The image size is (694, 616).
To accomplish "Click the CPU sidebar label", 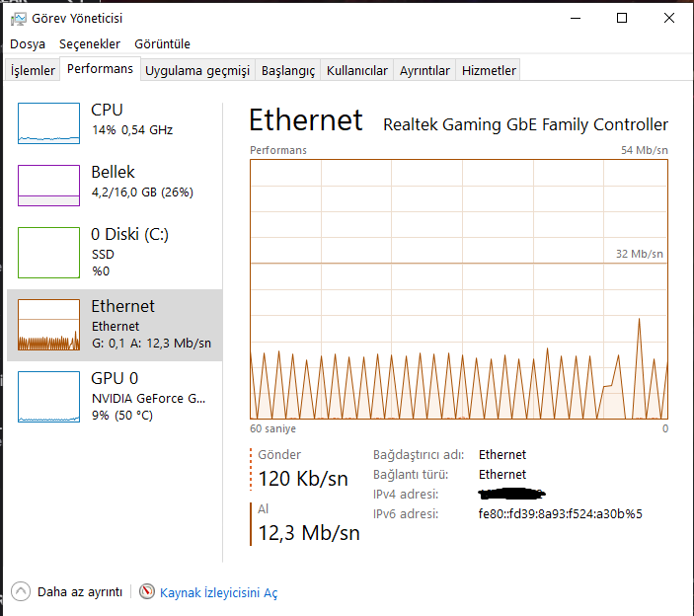I will [107, 110].
